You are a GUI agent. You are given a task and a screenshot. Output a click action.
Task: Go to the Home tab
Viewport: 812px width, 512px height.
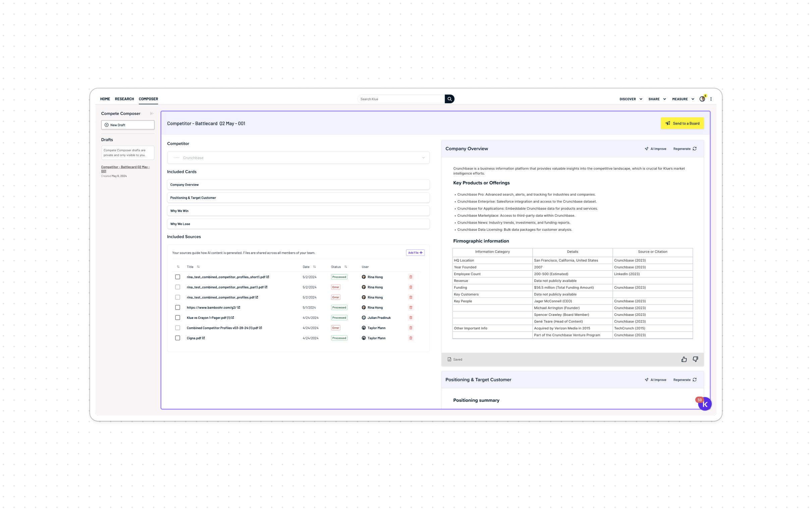click(105, 99)
